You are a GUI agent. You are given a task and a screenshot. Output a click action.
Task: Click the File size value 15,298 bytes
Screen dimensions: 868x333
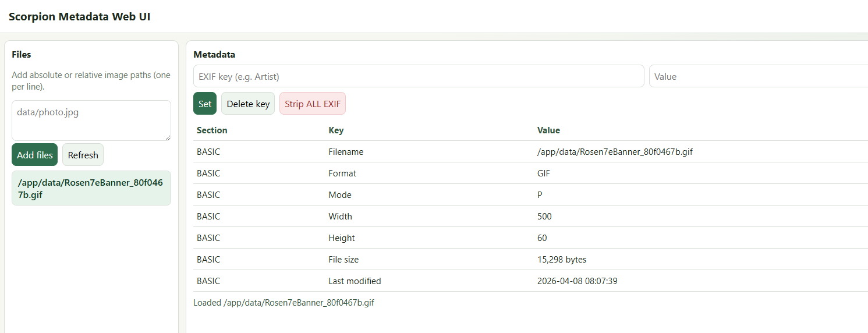coord(562,260)
